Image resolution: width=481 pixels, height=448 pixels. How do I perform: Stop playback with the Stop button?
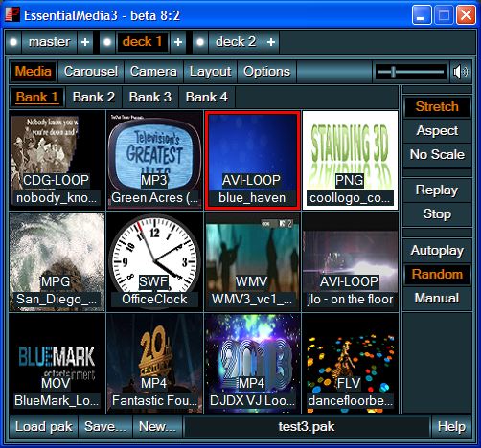[437, 213]
